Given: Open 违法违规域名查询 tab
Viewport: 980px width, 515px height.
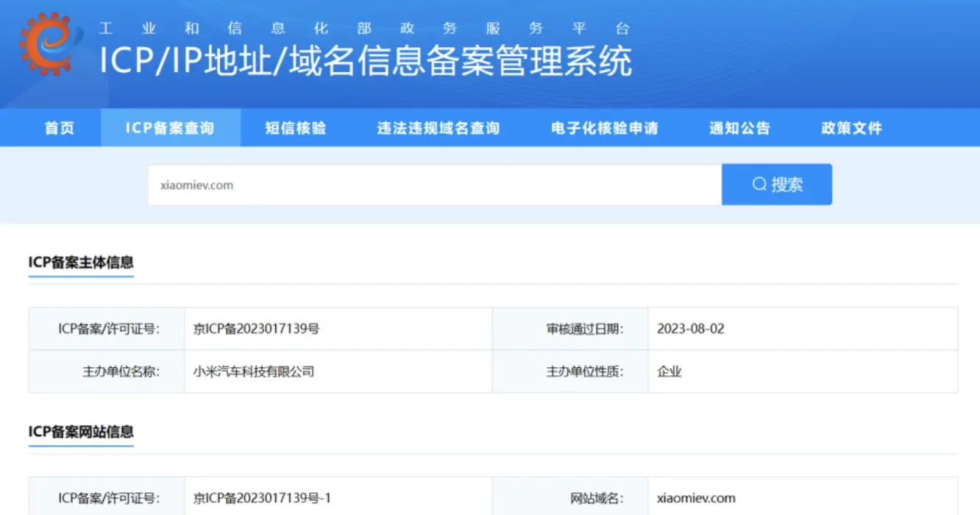Looking at the screenshot, I should pos(438,128).
